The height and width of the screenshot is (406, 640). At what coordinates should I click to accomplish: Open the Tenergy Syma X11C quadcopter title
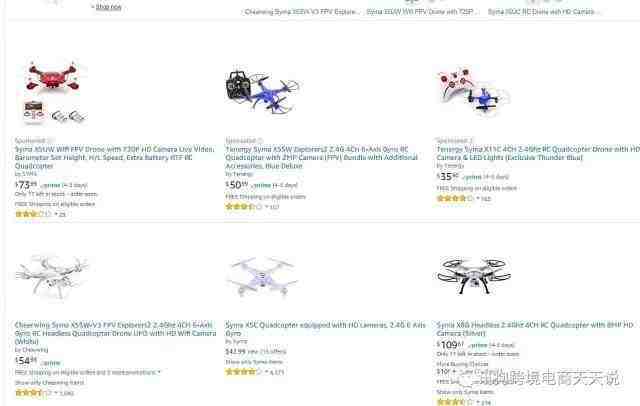538,153
